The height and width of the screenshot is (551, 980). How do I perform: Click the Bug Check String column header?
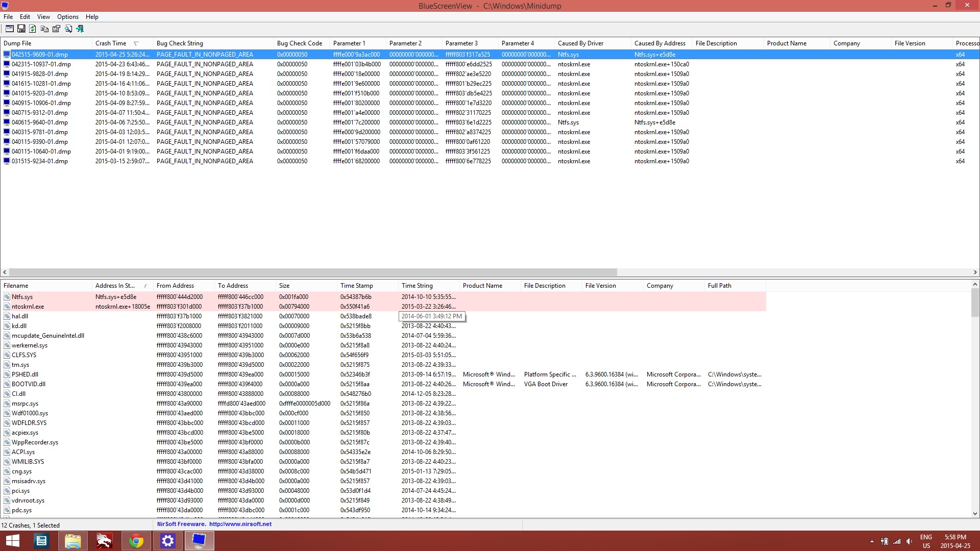[180, 43]
